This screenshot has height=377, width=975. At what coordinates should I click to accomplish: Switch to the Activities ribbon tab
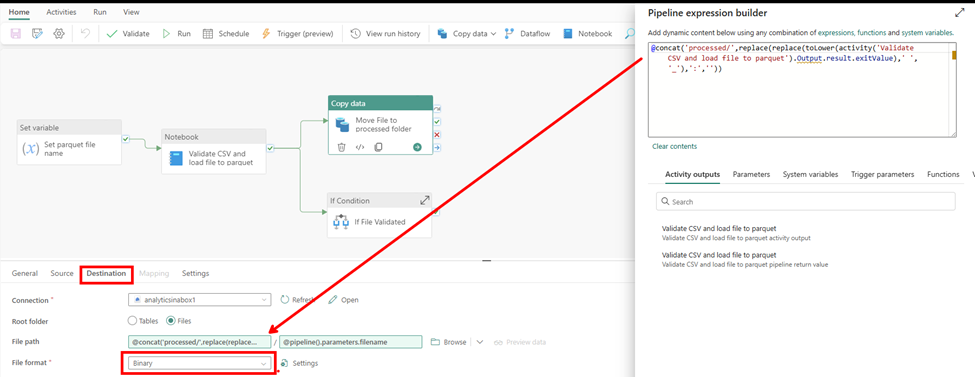(x=62, y=12)
